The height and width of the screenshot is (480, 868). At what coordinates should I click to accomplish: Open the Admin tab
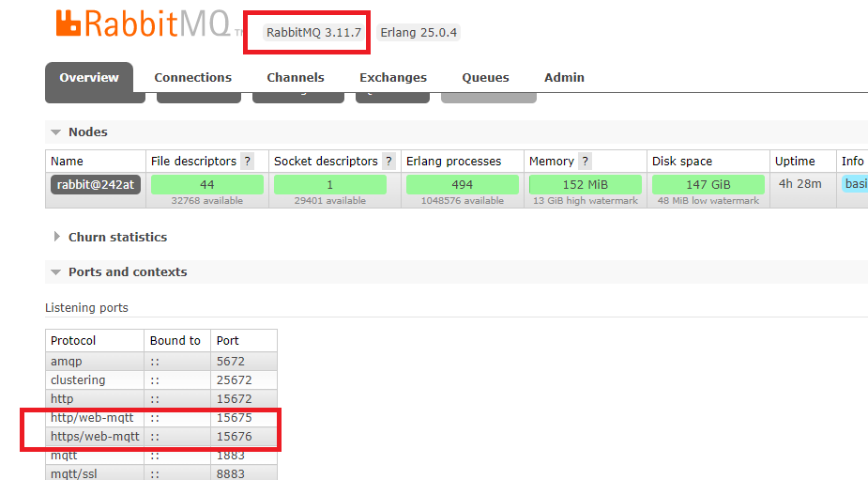564,78
